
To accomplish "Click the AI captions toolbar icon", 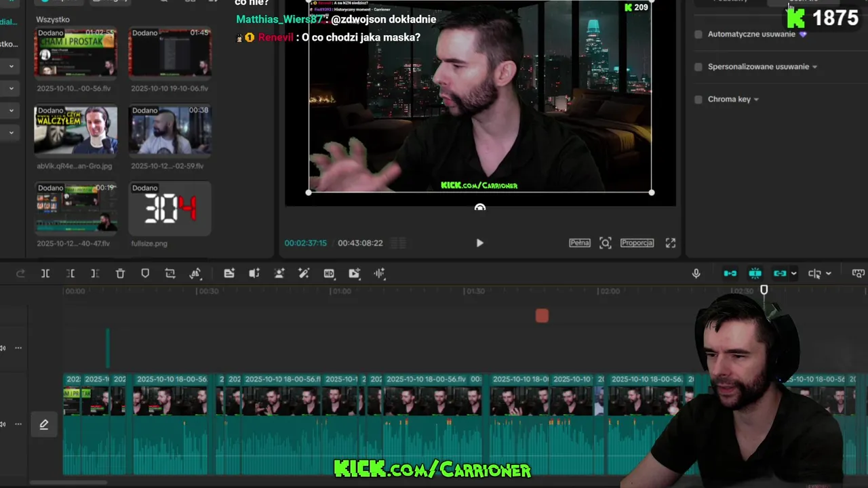I will click(229, 273).
